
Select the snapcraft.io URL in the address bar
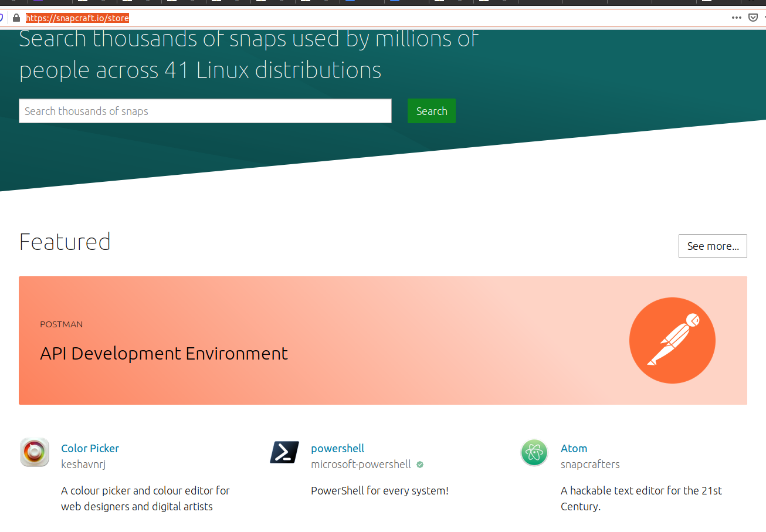(77, 18)
